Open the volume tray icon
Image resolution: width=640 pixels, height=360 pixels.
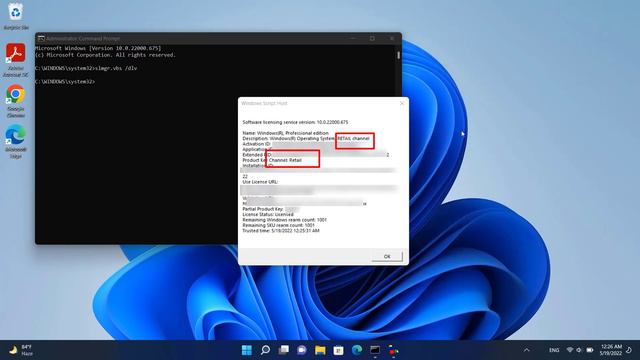(x=579, y=350)
